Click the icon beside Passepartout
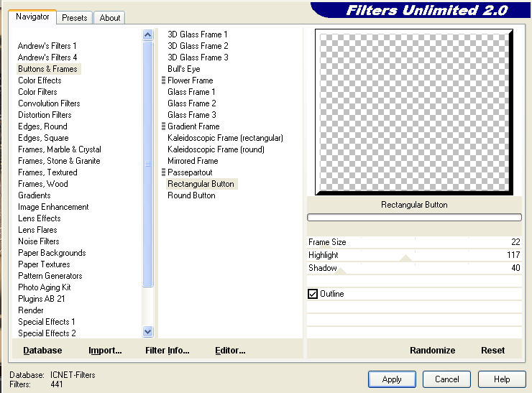 (x=164, y=172)
